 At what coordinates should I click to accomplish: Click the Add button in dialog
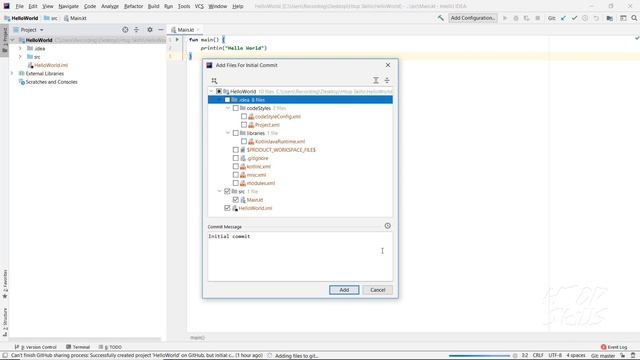pyautogui.click(x=344, y=290)
